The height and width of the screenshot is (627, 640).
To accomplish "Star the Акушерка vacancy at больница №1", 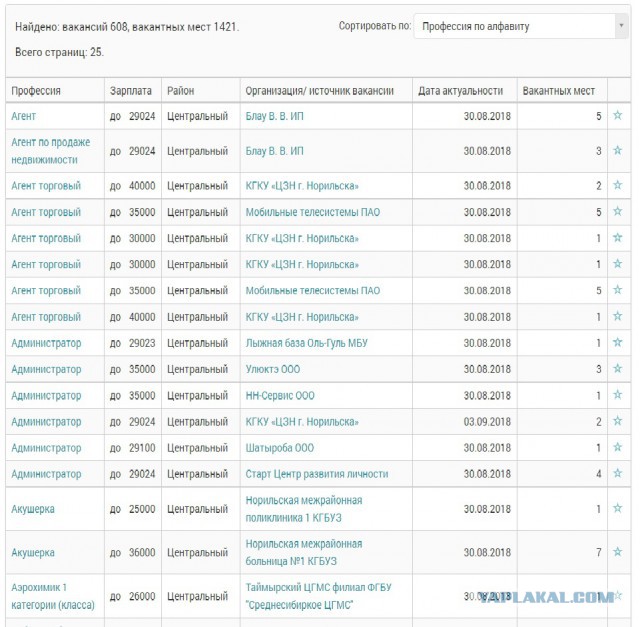I will coord(618,552).
